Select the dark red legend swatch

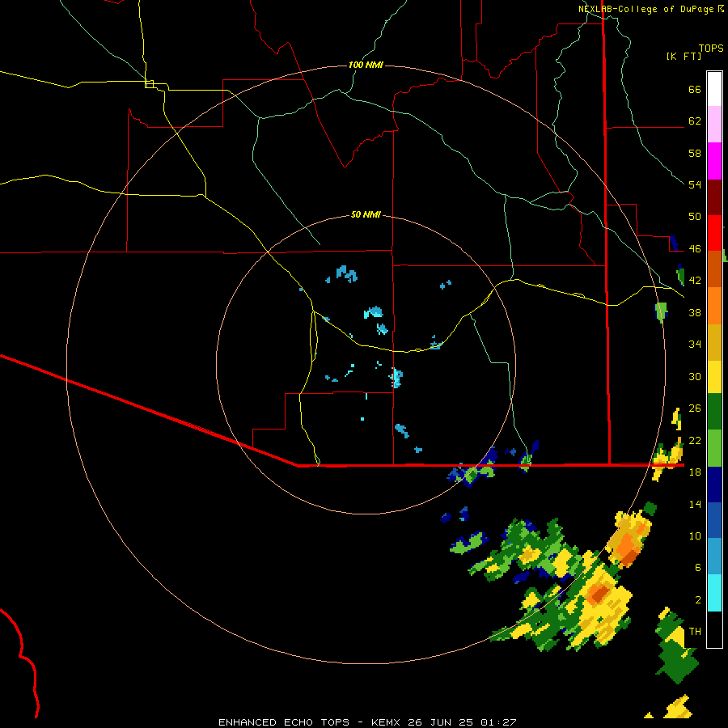[x=714, y=197]
